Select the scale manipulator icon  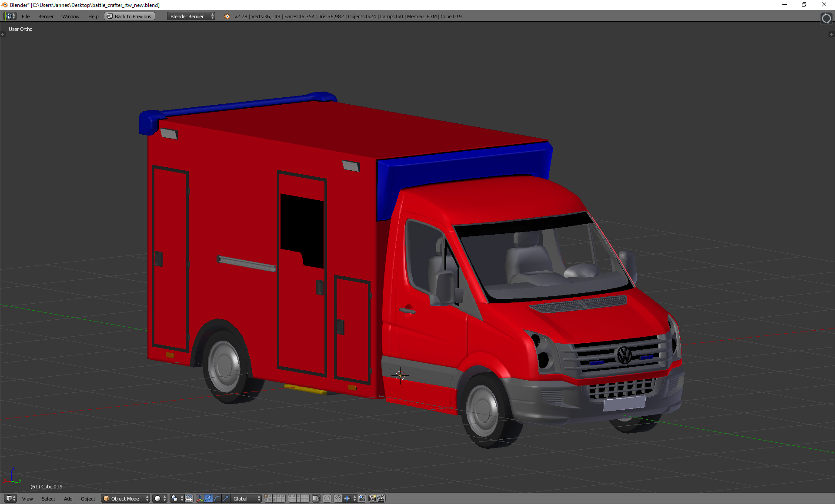pyautogui.click(x=226, y=498)
